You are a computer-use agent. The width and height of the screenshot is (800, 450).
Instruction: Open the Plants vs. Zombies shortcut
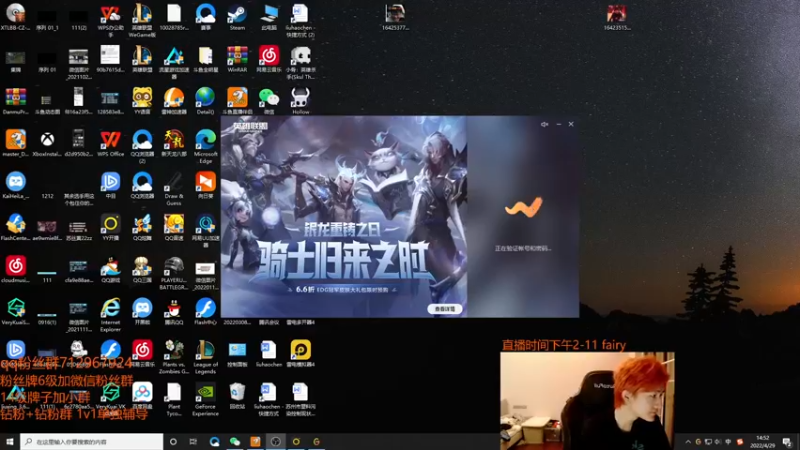click(x=173, y=357)
